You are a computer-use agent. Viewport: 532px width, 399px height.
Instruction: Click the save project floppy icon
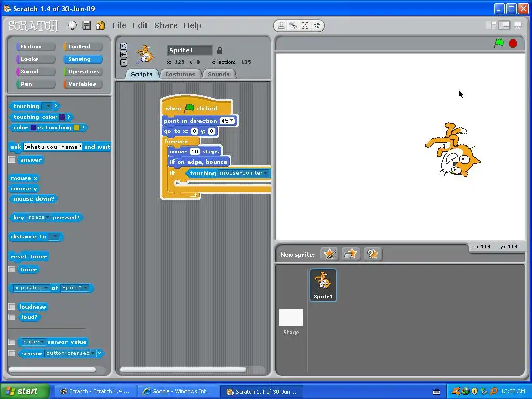[x=87, y=25]
